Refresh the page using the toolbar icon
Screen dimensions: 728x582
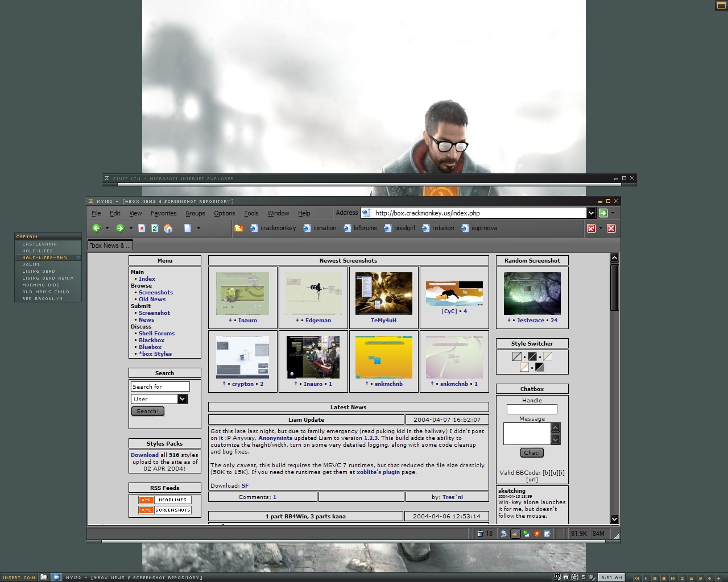154,228
